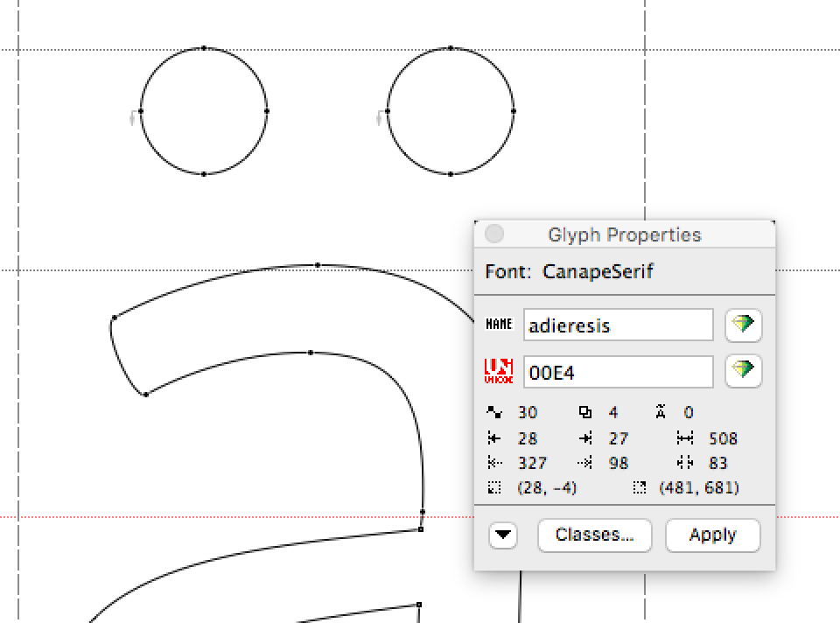Image resolution: width=840 pixels, height=623 pixels.
Task: Click the icon beside value 83
Action: [684, 462]
